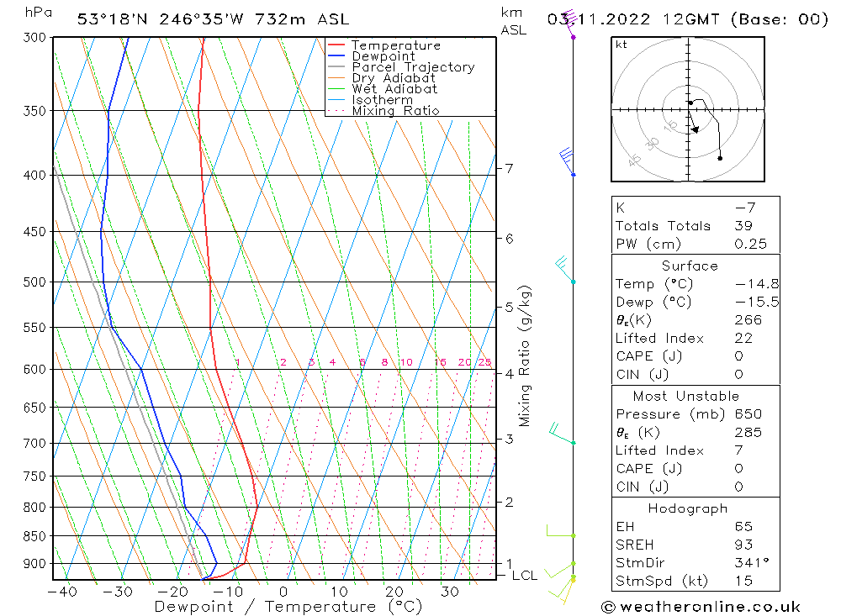The height and width of the screenshot is (616, 841).
Task: Click the 700 hPa pressure axis label
Action: click(34, 444)
